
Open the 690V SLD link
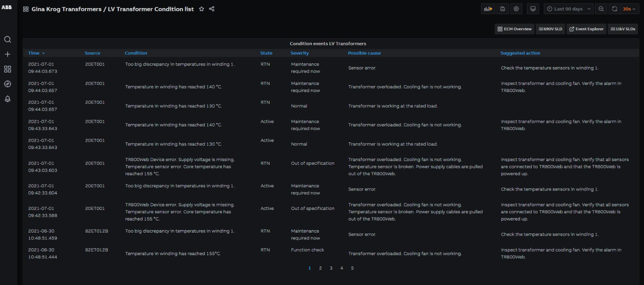(551, 29)
